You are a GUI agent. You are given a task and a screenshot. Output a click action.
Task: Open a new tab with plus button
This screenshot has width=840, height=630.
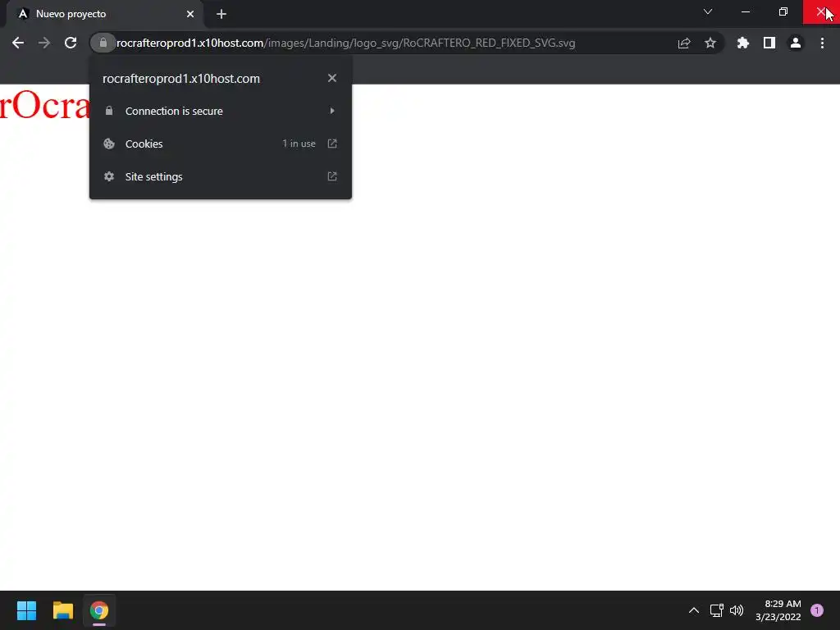[x=221, y=14]
